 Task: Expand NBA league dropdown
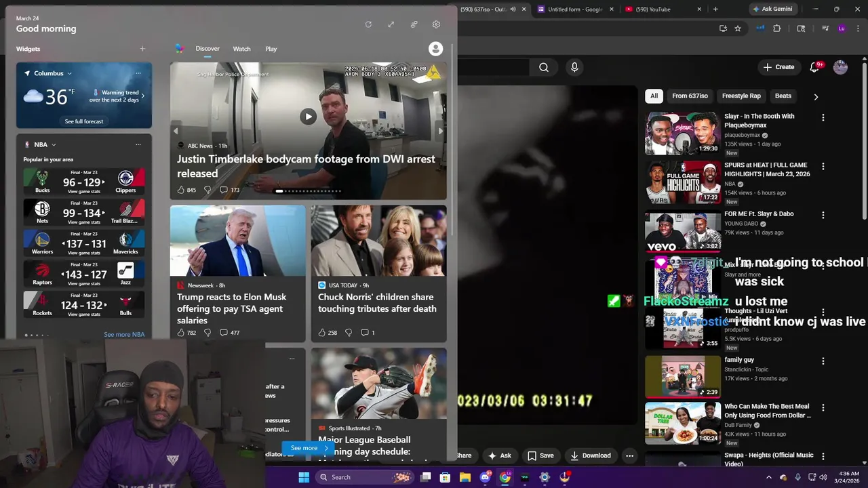54,144
